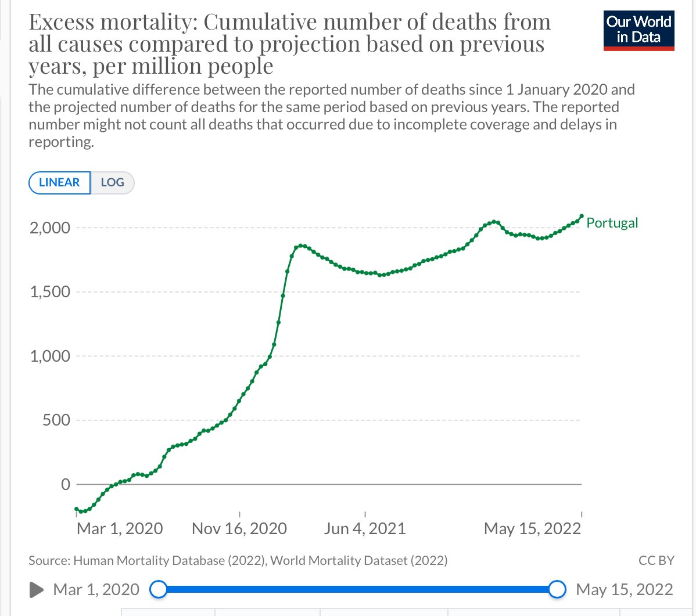This screenshot has width=696, height=616.
Task: Click the timeline end handle
Action: (557, 590)
